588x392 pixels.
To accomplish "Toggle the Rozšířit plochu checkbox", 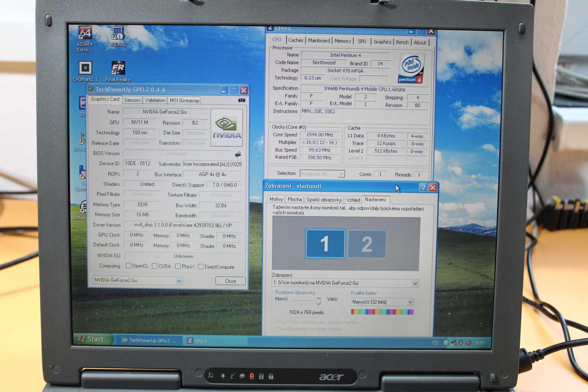I will 274,329.
